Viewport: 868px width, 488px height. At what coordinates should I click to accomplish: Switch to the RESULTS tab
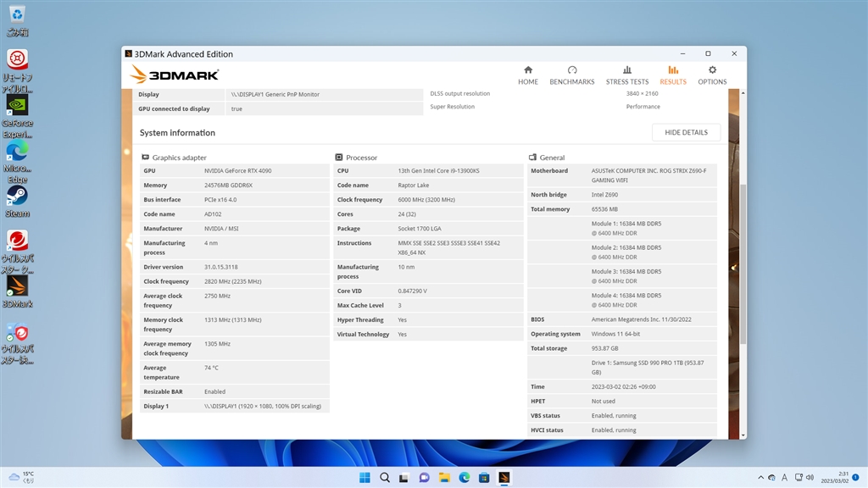[x=672, y=75]
